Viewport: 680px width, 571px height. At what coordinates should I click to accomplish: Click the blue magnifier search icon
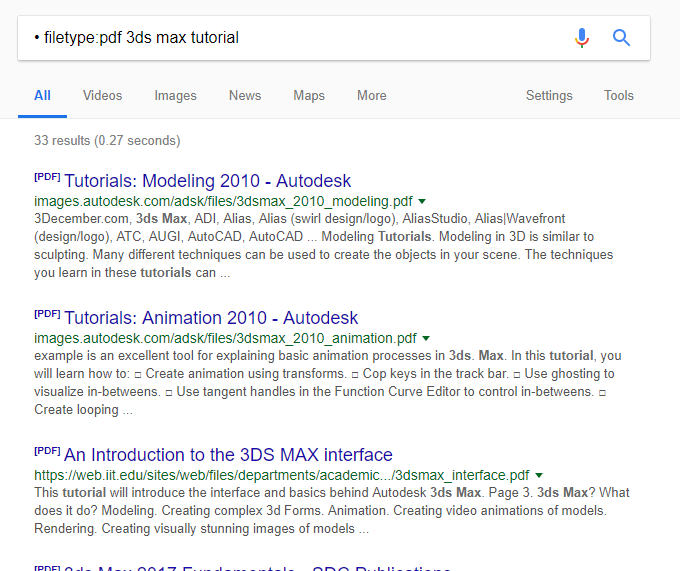(621, 38)
